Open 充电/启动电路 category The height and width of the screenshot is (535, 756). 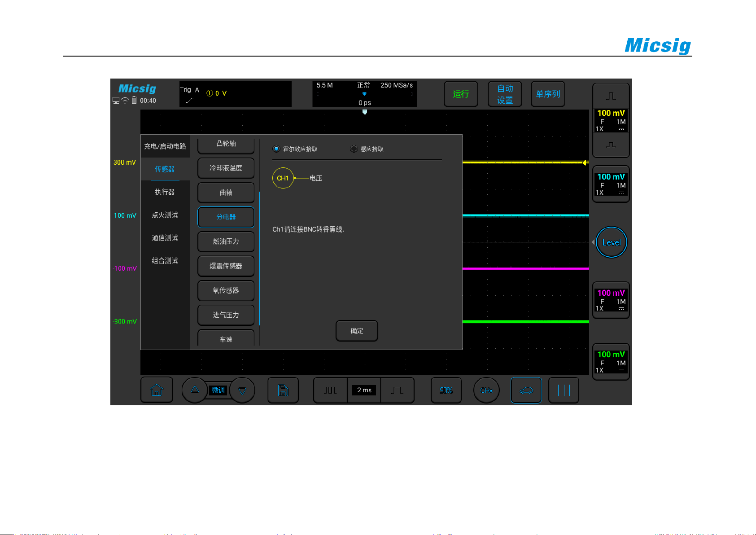[165, 146]
